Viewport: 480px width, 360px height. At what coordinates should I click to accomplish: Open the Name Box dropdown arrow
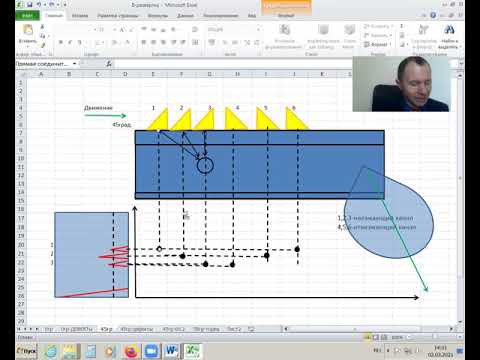pos(75,64)
